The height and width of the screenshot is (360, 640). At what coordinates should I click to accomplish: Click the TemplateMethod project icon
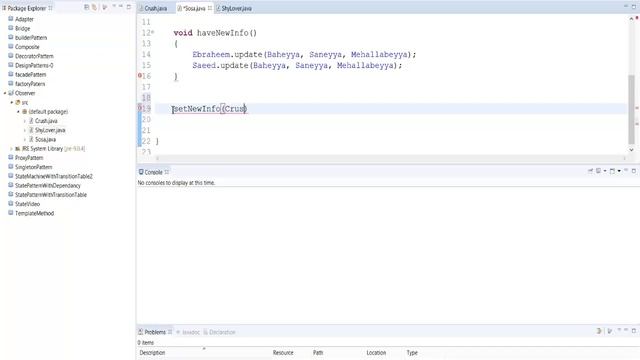tap(11, 213)
